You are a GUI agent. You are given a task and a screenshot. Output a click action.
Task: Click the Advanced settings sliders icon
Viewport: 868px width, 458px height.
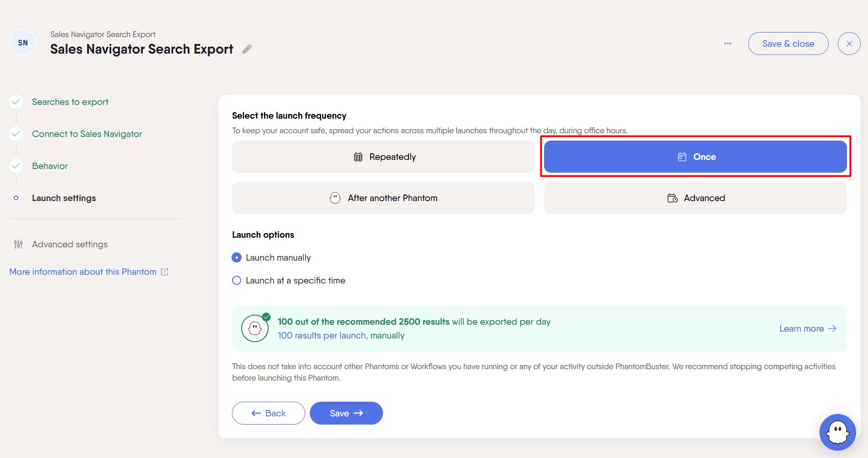[x=18, y=244]
